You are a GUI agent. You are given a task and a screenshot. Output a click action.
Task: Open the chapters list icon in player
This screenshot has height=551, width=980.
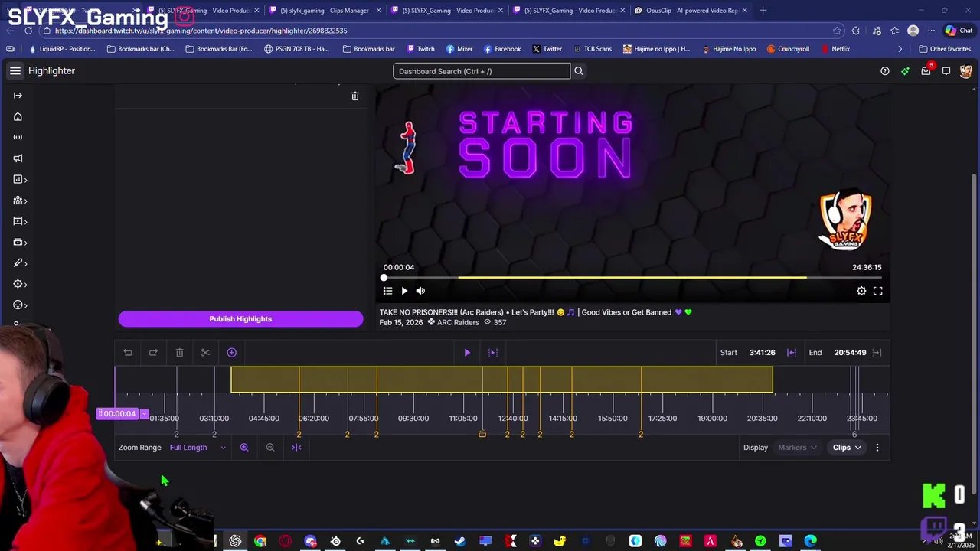pyautogui.click(x=387, y=291)
